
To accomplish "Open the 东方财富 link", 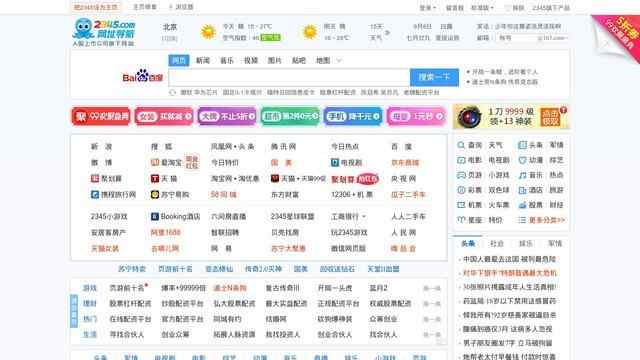I will [285, 195].
